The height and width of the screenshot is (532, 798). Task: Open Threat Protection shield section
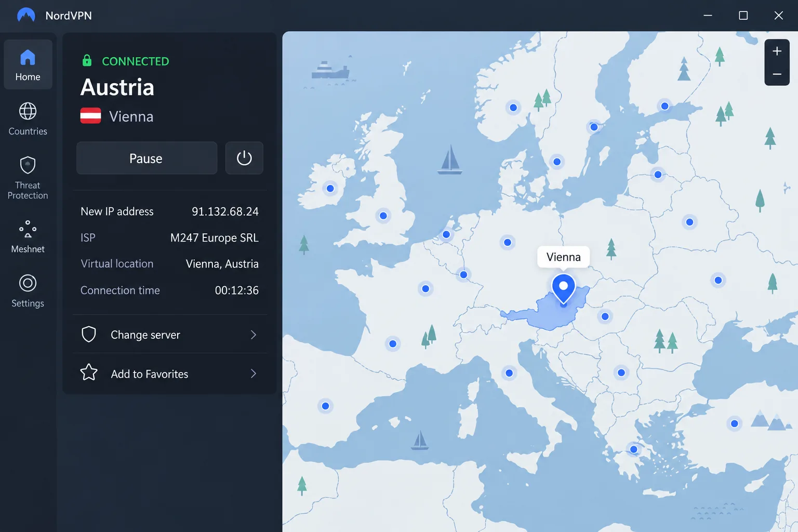pos(28,178)
